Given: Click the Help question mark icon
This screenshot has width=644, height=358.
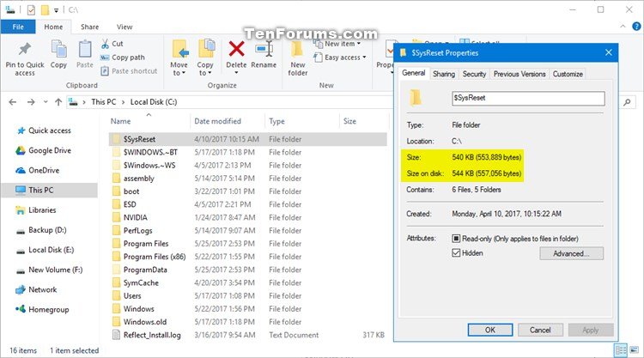Looking at the screenshot, I should tap(636, 27).
